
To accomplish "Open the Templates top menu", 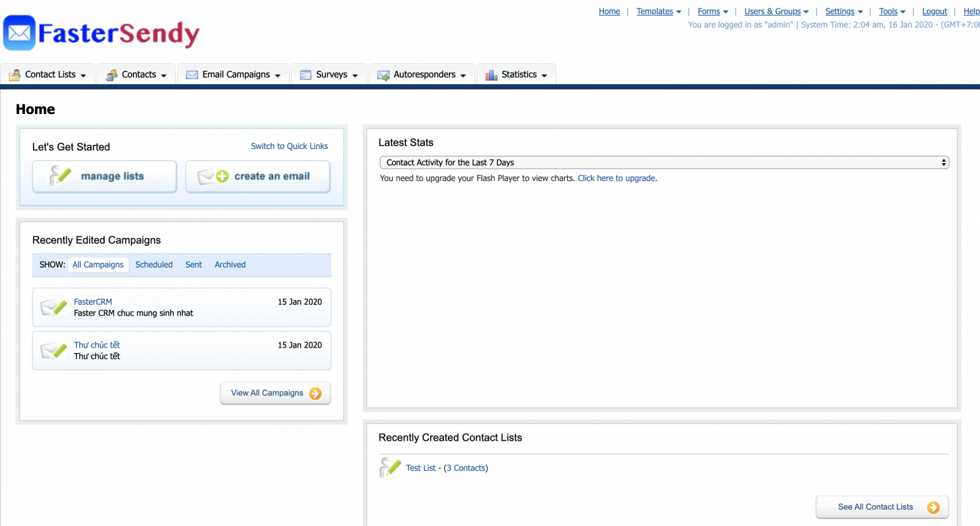I will [x=658, y=12].
